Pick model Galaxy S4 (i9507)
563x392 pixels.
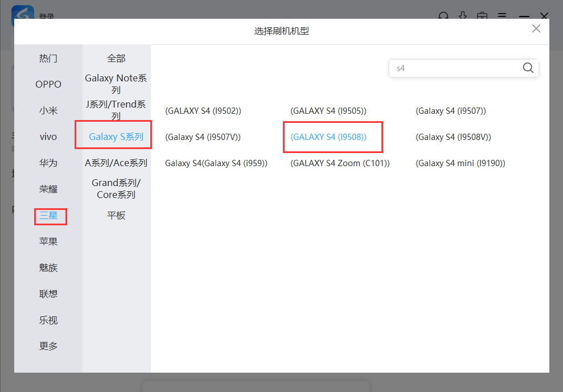[451, 111]
